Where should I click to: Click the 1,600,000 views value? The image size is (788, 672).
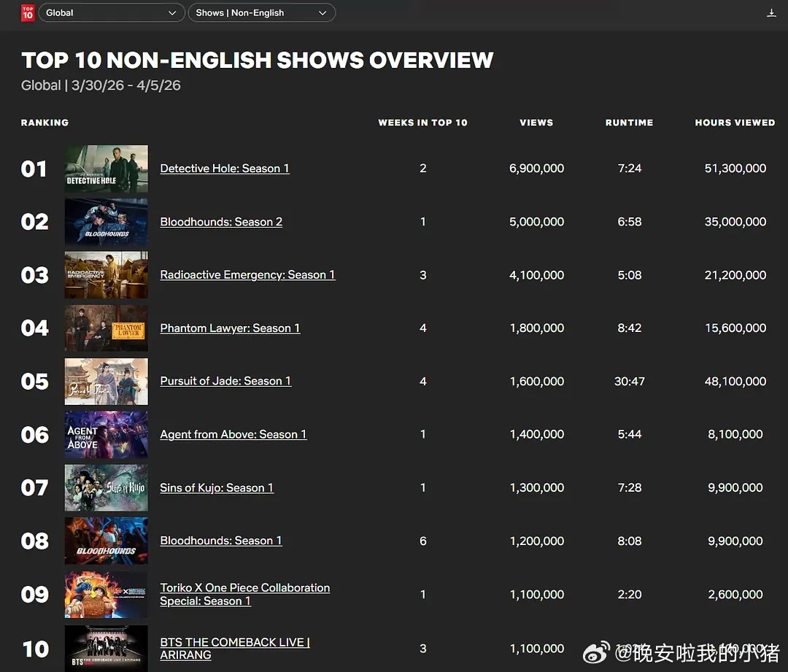coord(537,382)
